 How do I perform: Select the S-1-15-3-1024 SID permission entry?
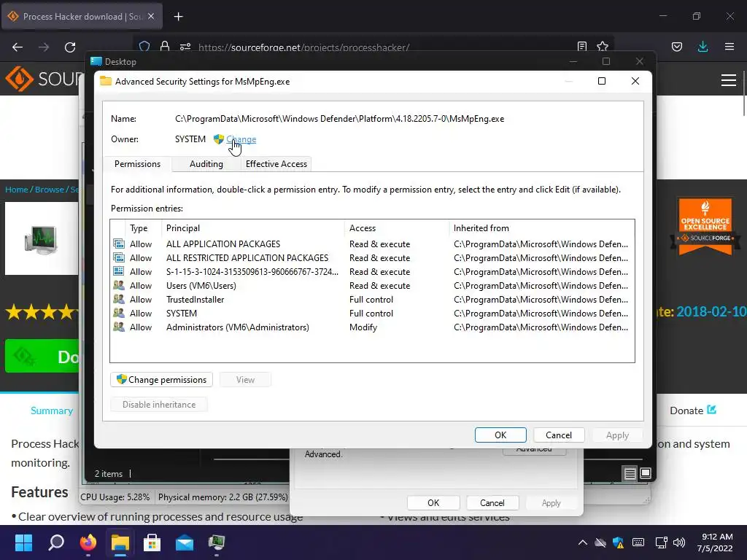tap(371, 271)
